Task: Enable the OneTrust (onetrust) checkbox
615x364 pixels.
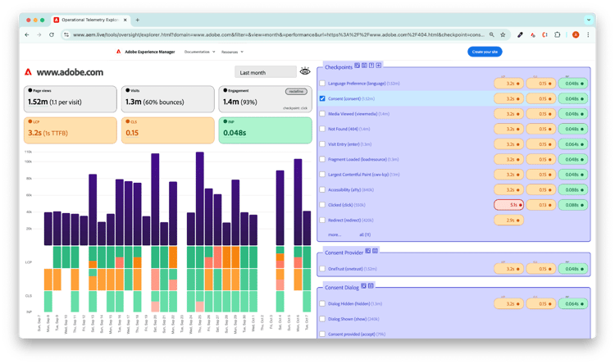Action: click(x=322, y=268)
